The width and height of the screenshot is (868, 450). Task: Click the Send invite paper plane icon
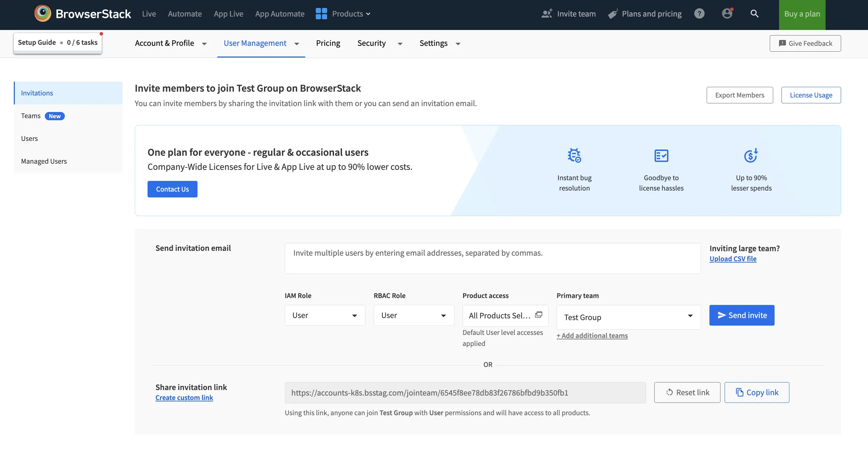click(721, 315)
